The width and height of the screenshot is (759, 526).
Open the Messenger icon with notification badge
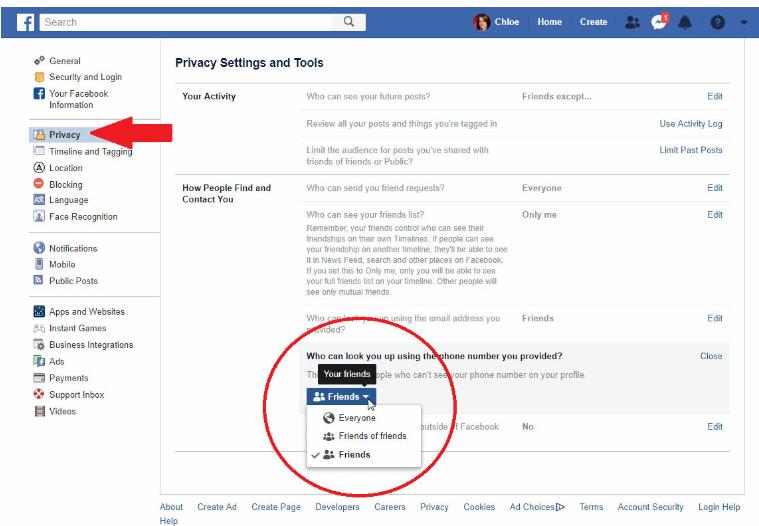[x=659, y=22]
